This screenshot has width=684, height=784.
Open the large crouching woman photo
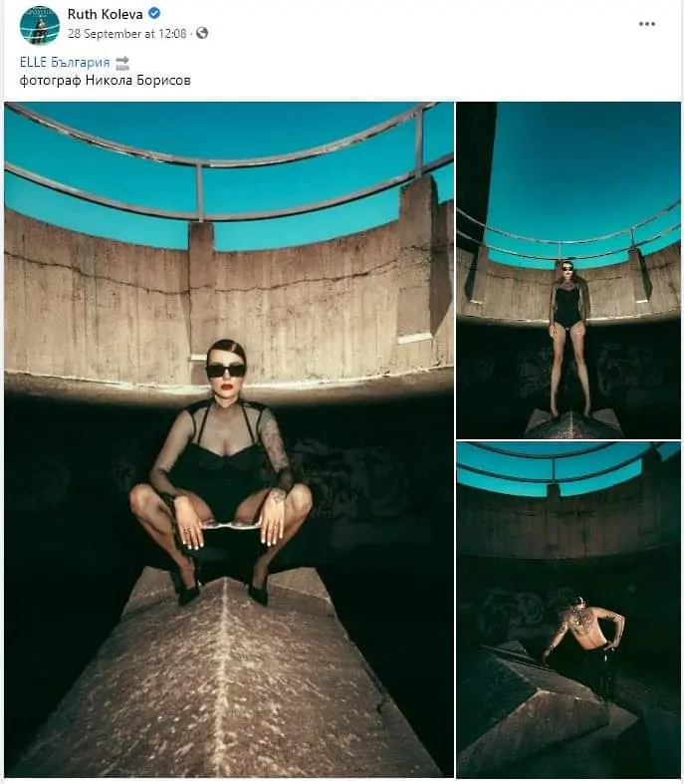[229, 439]
